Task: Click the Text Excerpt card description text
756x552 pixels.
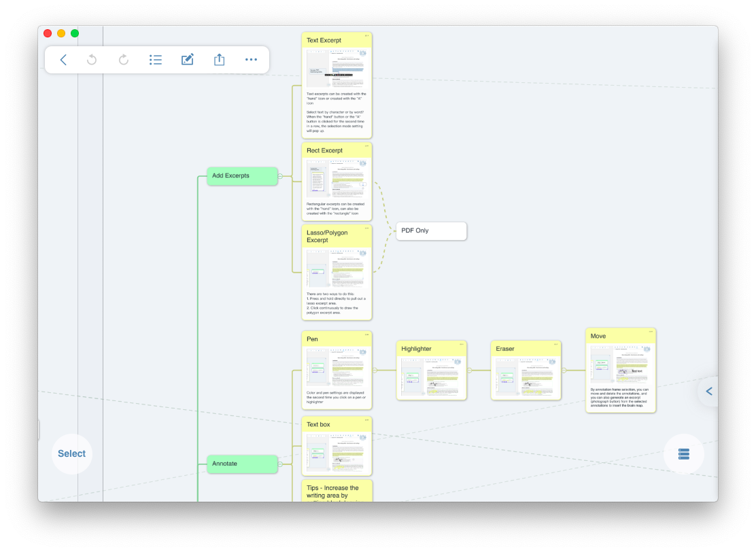Action: click(337, 112)
